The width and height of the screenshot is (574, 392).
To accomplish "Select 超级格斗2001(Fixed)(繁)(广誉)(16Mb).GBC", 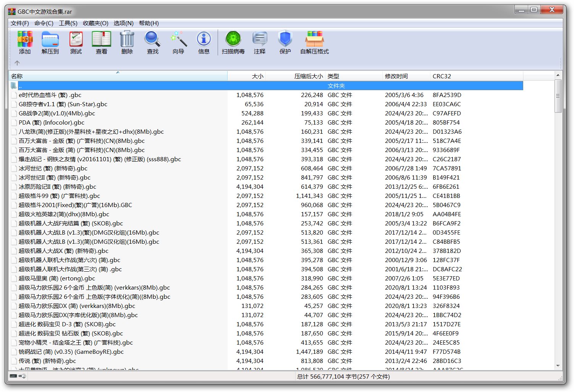I will tap(75, 205).
